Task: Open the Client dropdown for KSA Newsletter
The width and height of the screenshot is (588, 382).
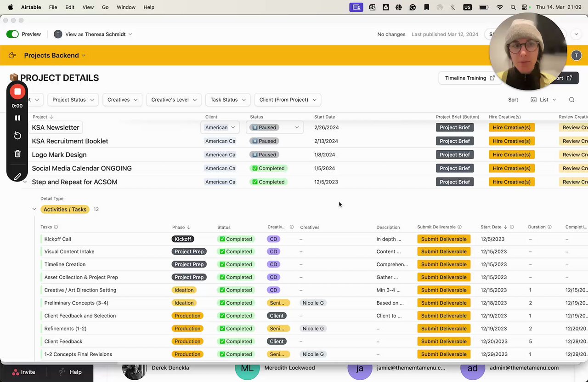Action: (x=220, y=127)
